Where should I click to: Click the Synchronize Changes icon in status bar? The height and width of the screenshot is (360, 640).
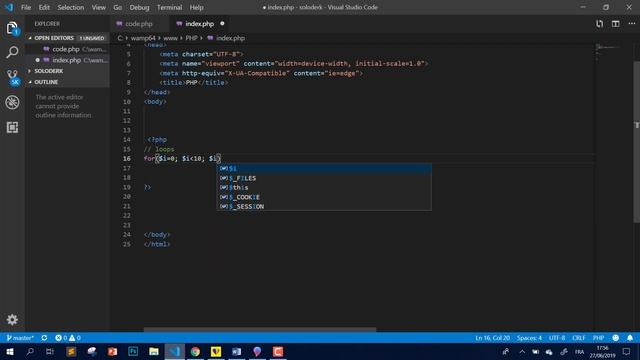pos(44,338)
